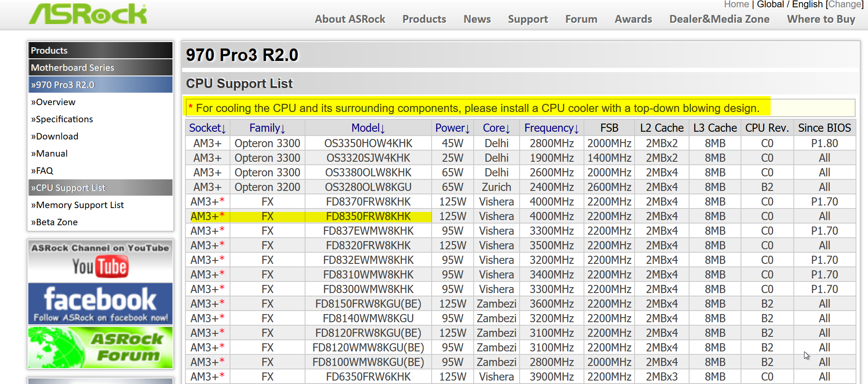Open the ASRock Facebook banner
868x384 pixels.
click(x=100, y=304)
